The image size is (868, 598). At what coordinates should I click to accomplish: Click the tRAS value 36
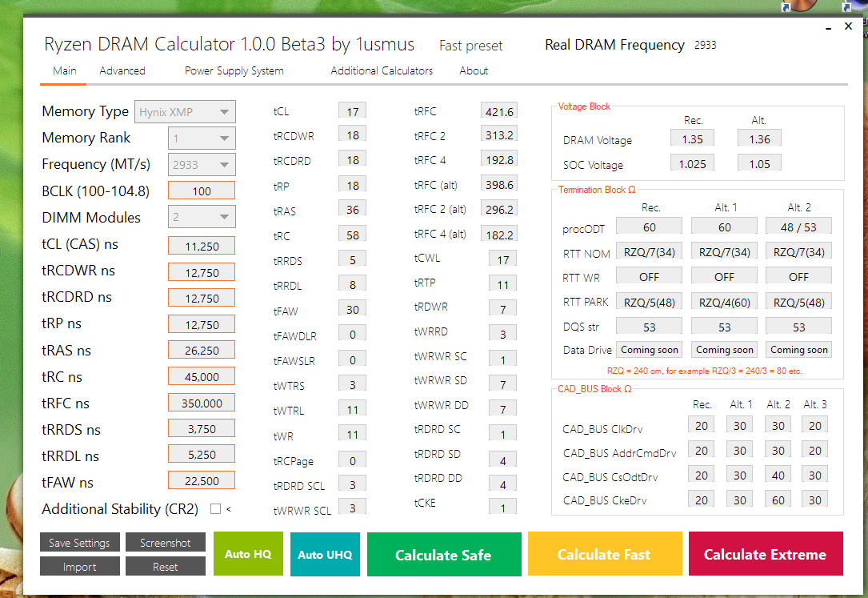click(x=353, y=209)
